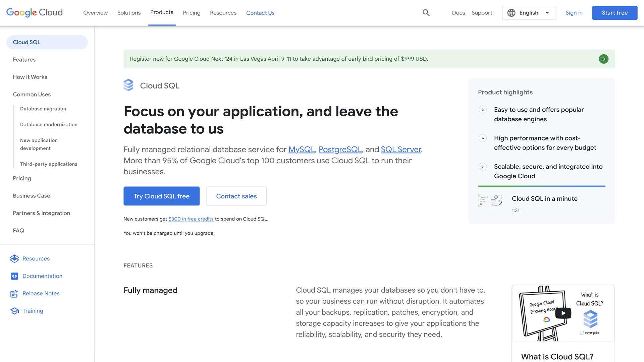This screenshot has width=644, height=362.
Task: Click the Google Cloud logo
Action: (34, 12)
